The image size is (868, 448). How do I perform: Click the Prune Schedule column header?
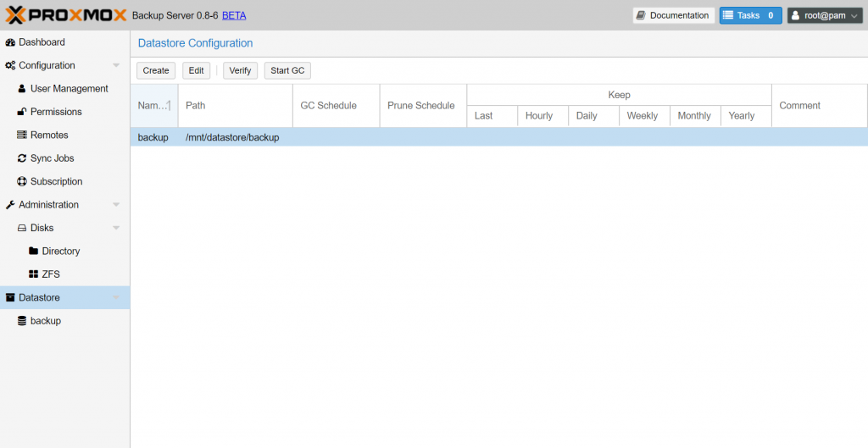click(423, 106)
